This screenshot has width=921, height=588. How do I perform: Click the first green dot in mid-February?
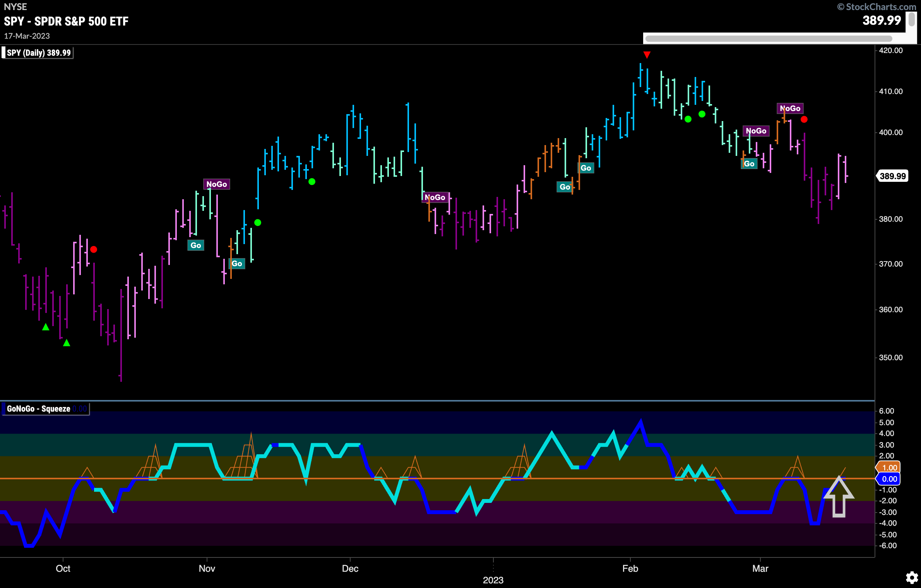click(688, 119)
